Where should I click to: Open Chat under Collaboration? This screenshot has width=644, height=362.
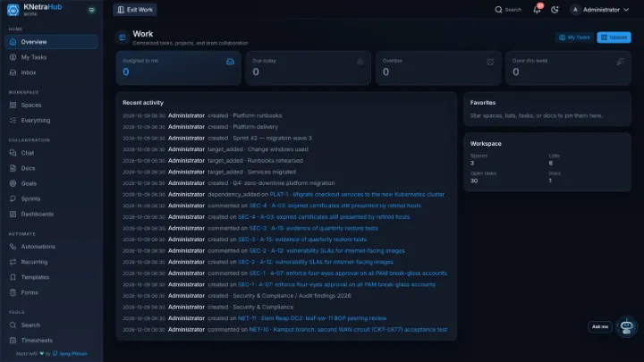tap(51, 153)
